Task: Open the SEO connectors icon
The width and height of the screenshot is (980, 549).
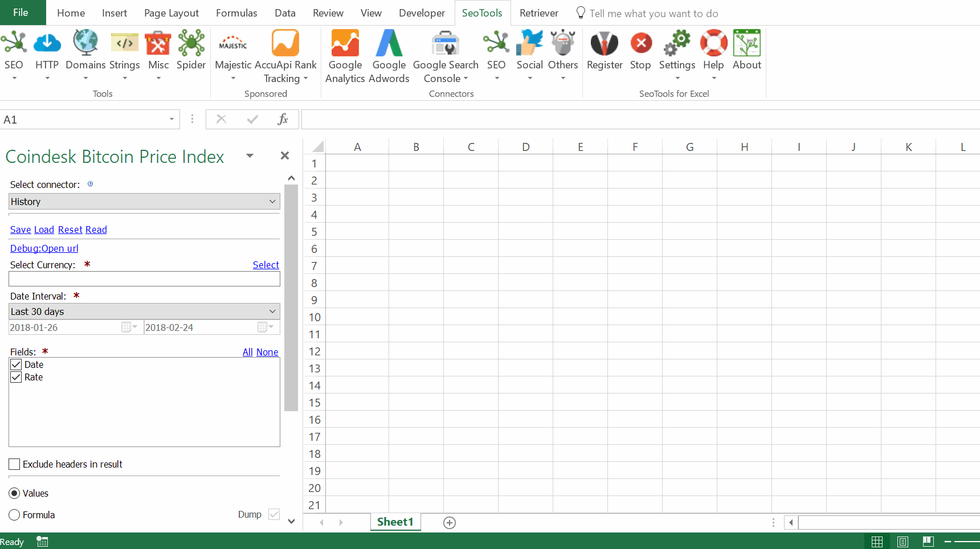Action: click(496, 43)
